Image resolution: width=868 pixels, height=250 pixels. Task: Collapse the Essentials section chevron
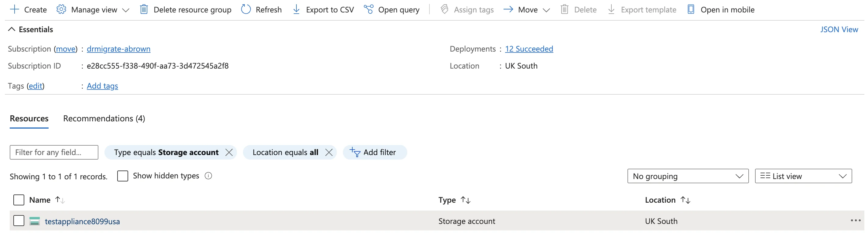12,29
